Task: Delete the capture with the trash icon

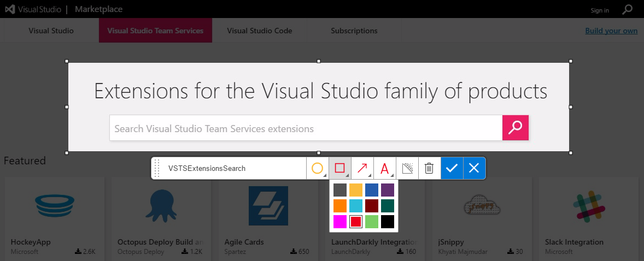Action: [429, 168]
